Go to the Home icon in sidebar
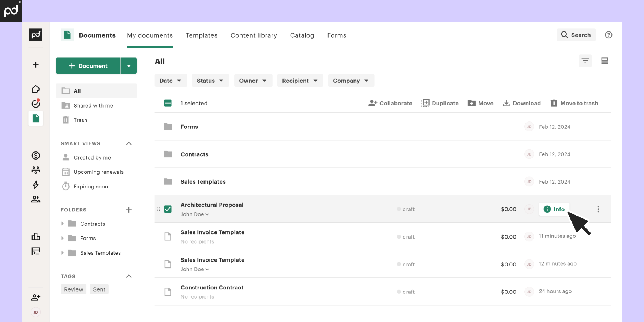The height and width of the screenshot is (322, 644). click(35, 89)
